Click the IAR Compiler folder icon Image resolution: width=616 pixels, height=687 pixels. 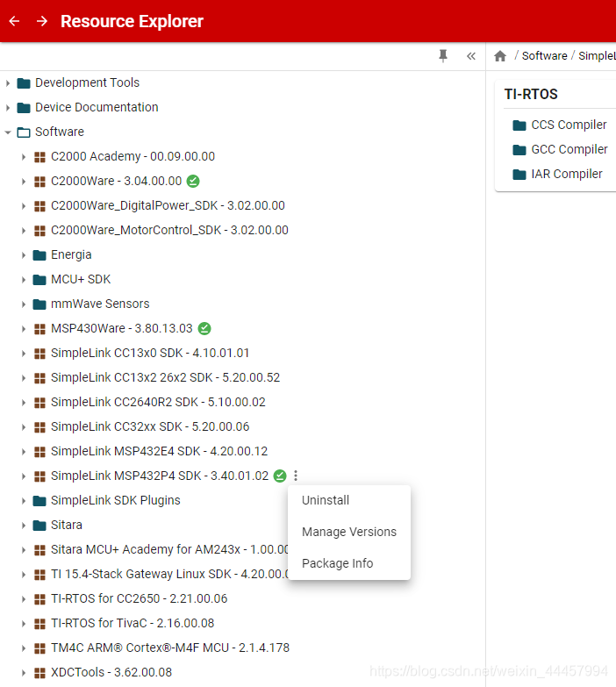point(519,175)
